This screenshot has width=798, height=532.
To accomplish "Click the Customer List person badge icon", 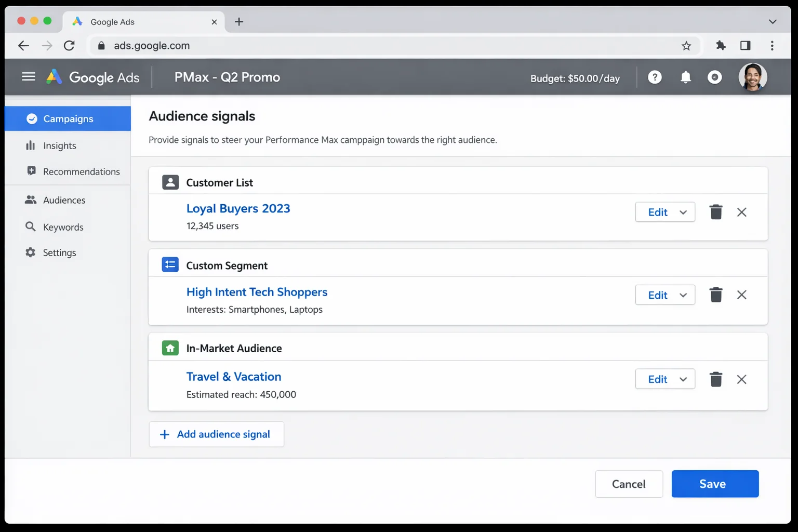I will (x=170, y=182).
